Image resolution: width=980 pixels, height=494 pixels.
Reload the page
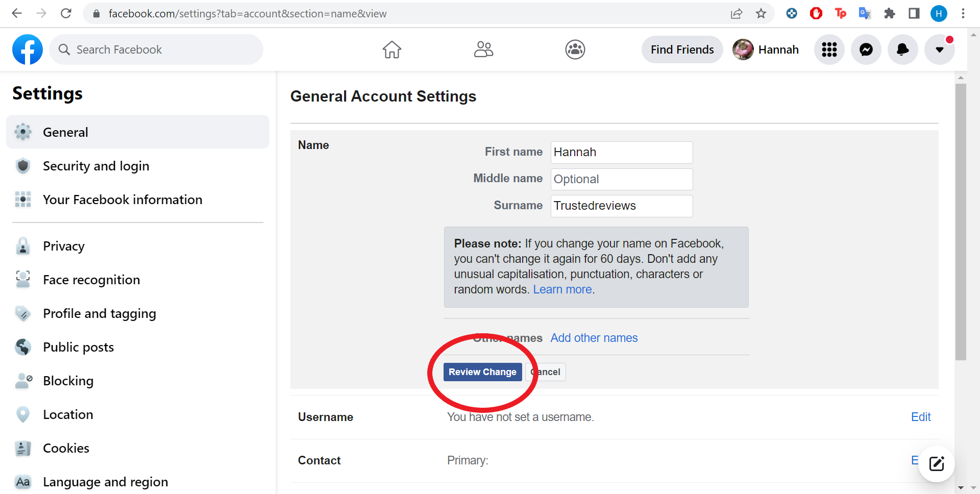[x=66, y=13]
